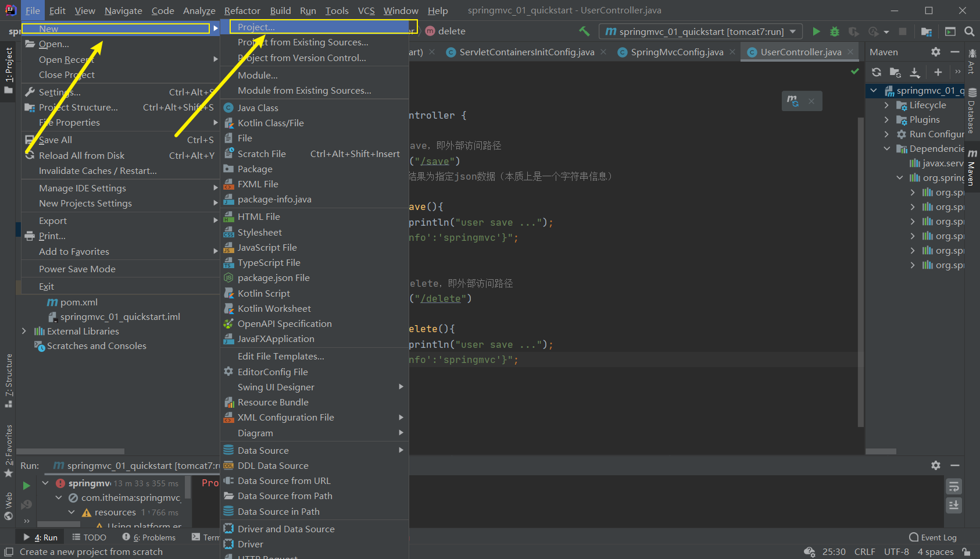Image resolution: width=980 pixels, height=559 pixels.
Task: Open Maven panel settings gear
Action: click(x=935, y=52)
